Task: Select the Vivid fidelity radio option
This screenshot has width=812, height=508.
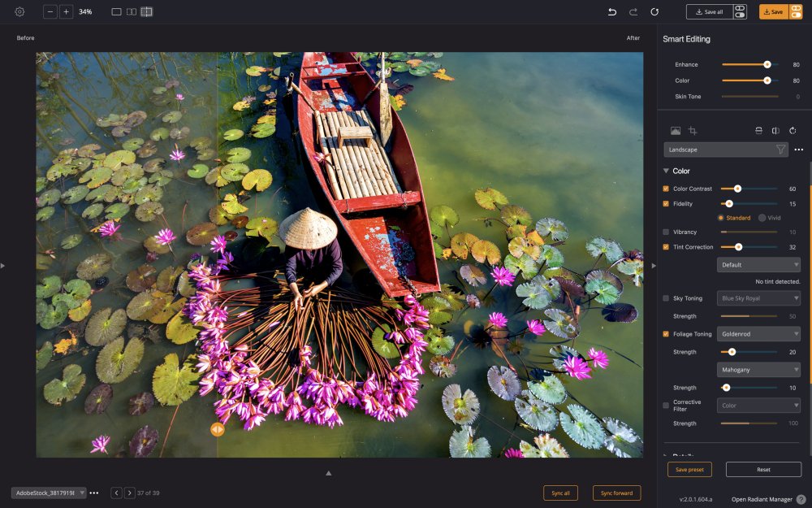Action: click(x=762, y=218)
